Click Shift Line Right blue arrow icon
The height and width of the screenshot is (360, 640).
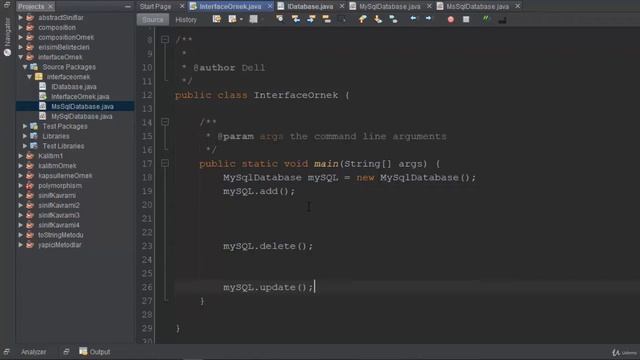tap(428, 19)
